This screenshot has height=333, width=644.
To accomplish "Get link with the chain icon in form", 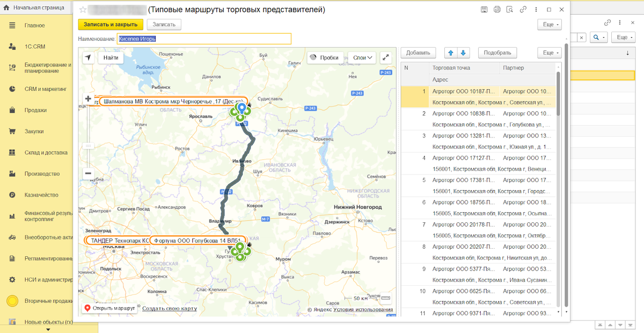I will pyautogui.click(x=523, y=10).
